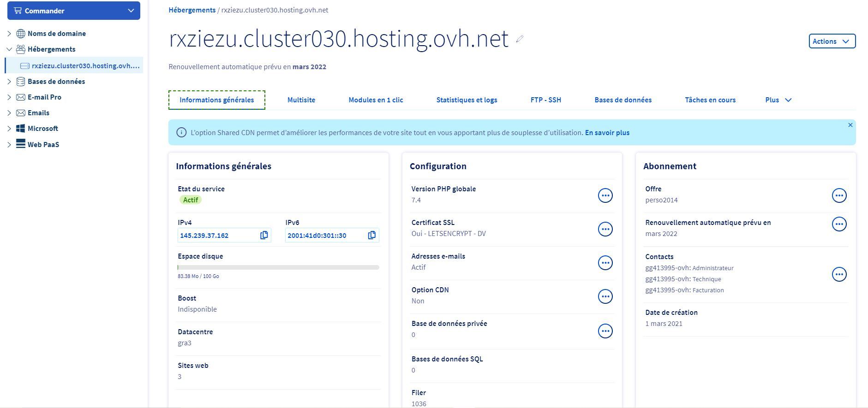Copy the IPv4 address to clipboard

[x=264, y=235]
